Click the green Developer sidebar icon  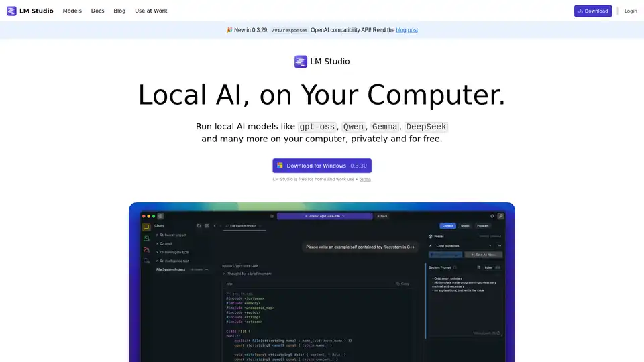point(146,238)
